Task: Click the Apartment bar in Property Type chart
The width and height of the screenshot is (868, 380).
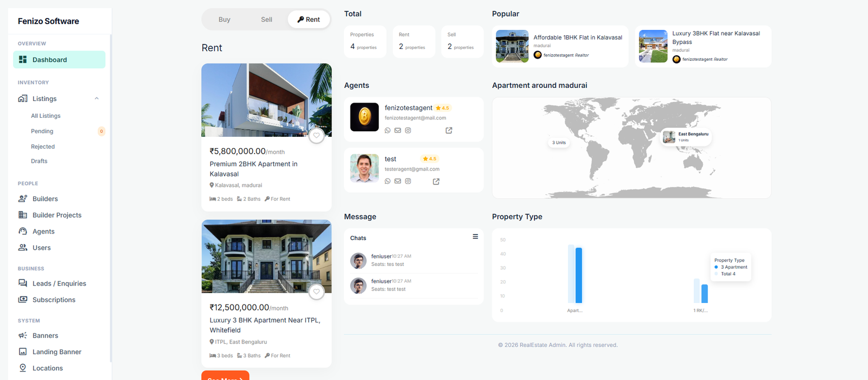Action: pyautogui.click(x=579, y=275)
